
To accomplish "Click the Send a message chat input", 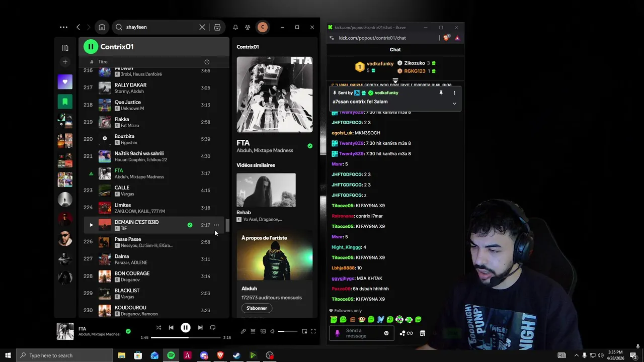I will (x=361, y=333).
